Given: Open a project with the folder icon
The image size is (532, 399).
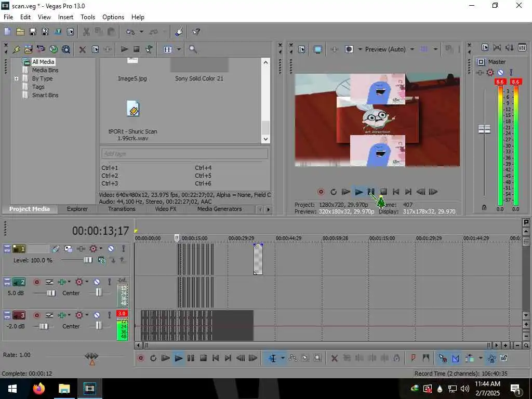Looking at the screenshot, I should [20, 32].
